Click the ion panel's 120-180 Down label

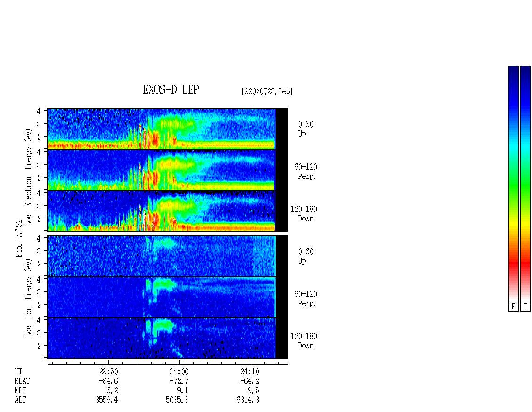point(304,341)
